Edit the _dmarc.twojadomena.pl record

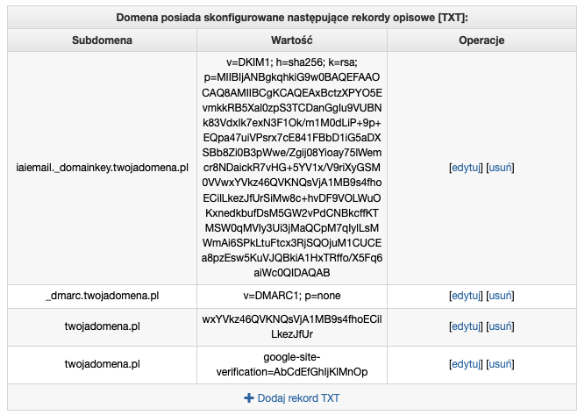coord(466,296)
